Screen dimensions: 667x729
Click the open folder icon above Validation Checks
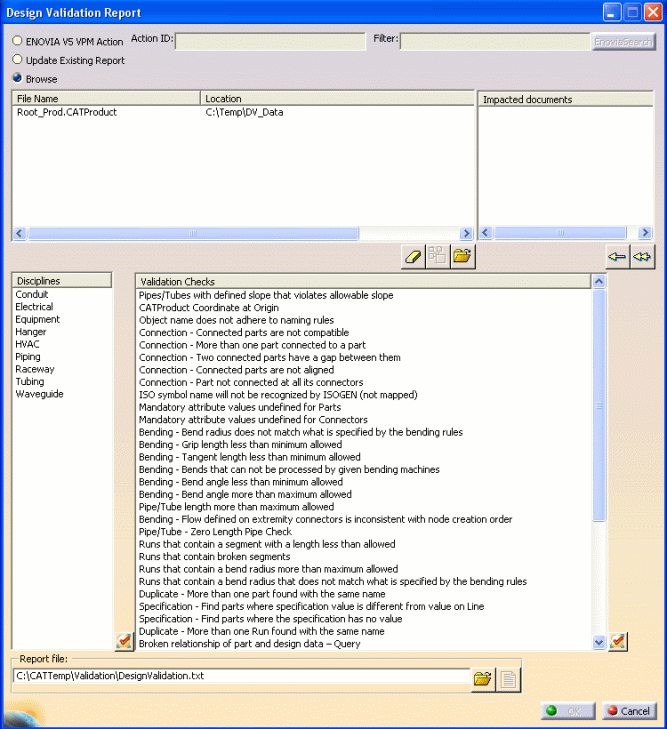pyautogui.click(x=461, y=256)
